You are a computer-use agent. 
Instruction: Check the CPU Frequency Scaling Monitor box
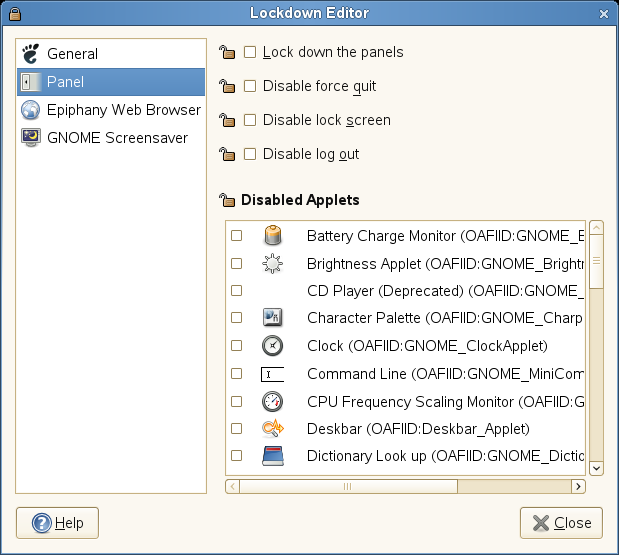pyautogui.click(x=236, y=401)
